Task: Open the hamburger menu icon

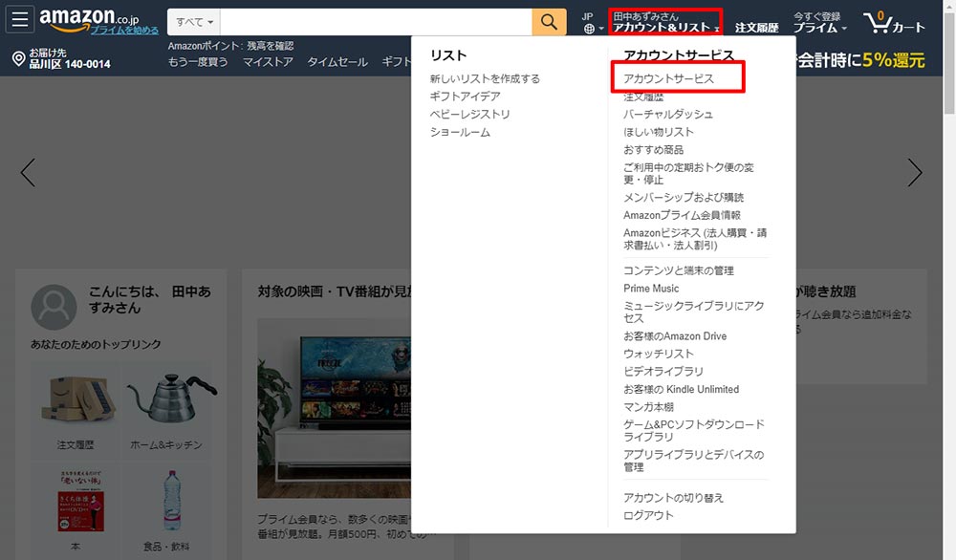Action: tap(19, 19)
